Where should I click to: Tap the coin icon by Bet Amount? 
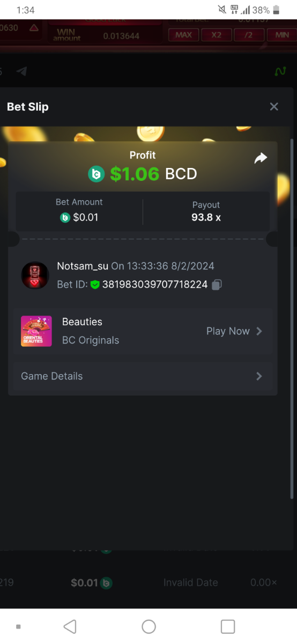coord(65,218)
